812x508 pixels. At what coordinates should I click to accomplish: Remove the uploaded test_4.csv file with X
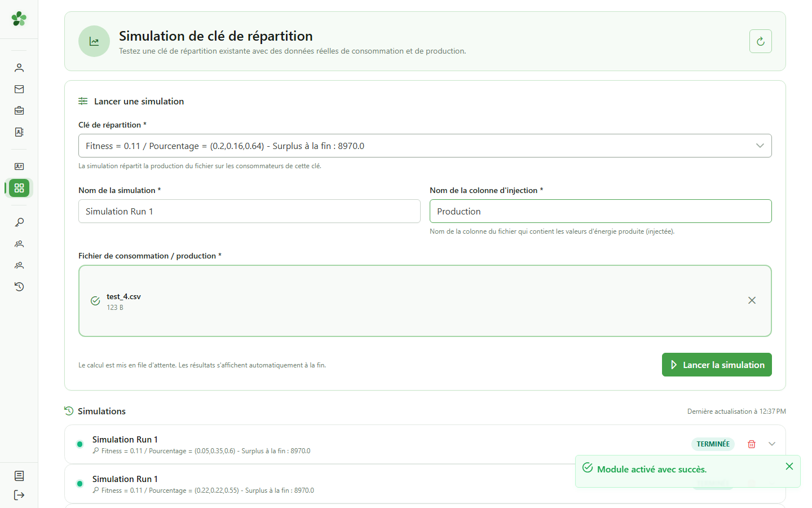pyautogui.click(x=752, y=300)
